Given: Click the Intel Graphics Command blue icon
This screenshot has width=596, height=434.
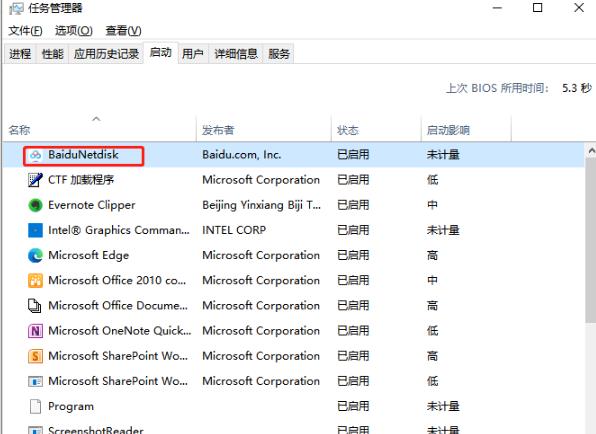Looking at the screenshot, I should click(35, 230).
